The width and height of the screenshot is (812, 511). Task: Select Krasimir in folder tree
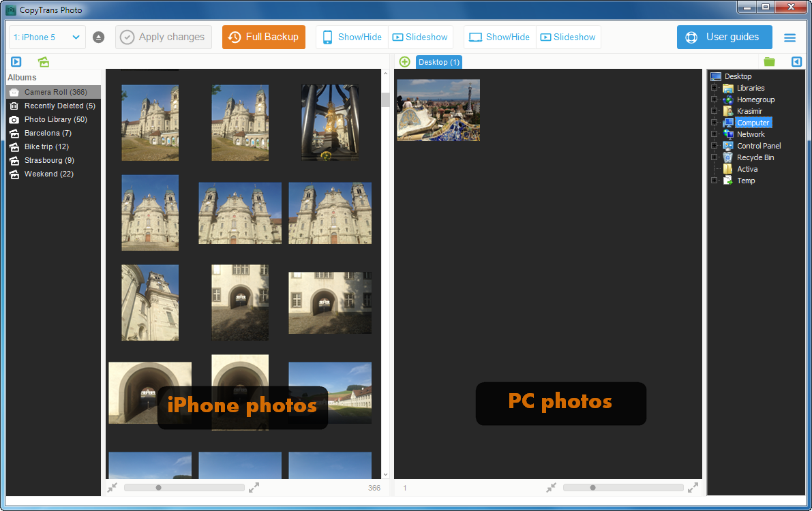coord(749,111)
